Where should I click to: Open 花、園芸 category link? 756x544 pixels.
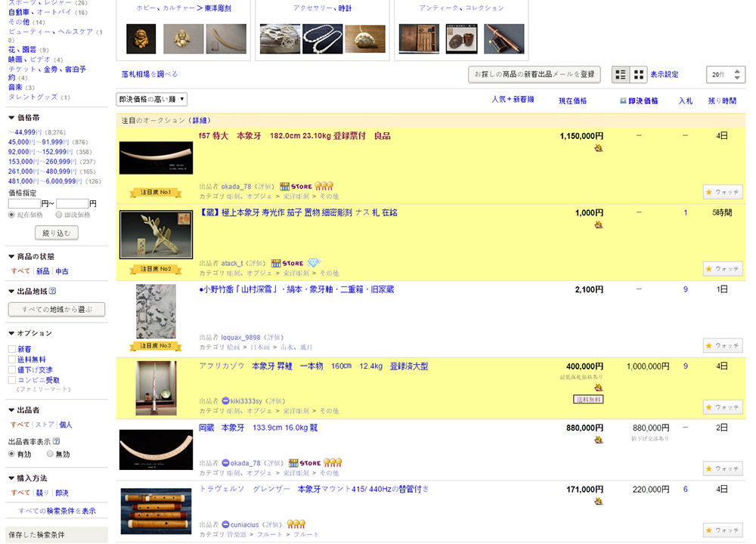pos(22,50)
